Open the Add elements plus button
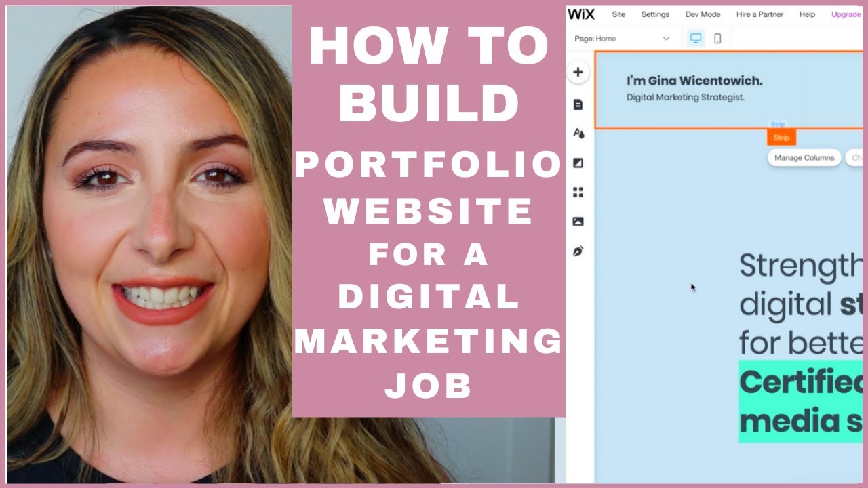 [578, 72]
